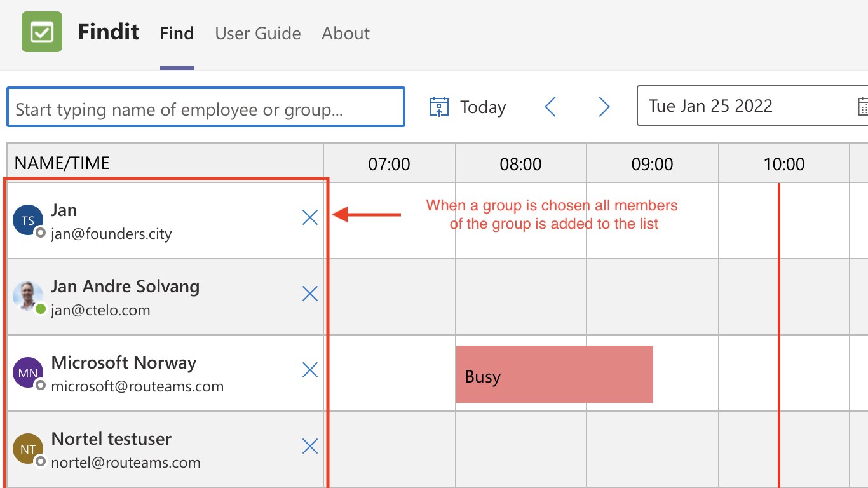The image size is (868, 488).
Task: Open the About tab
Action: 346,33
